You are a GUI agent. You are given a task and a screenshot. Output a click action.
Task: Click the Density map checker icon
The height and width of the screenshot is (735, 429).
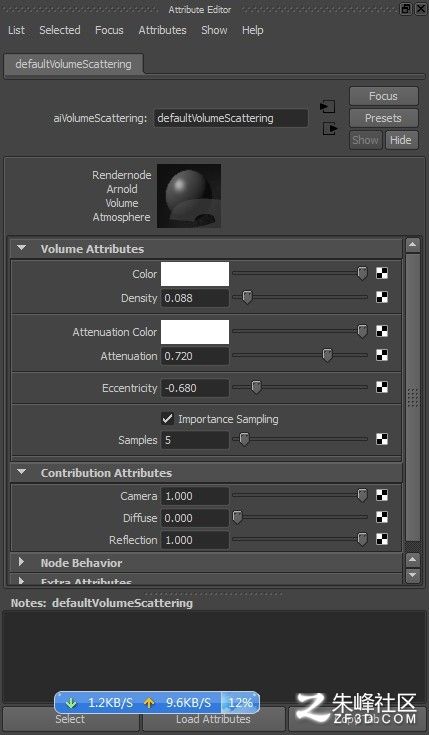point(382,297)
